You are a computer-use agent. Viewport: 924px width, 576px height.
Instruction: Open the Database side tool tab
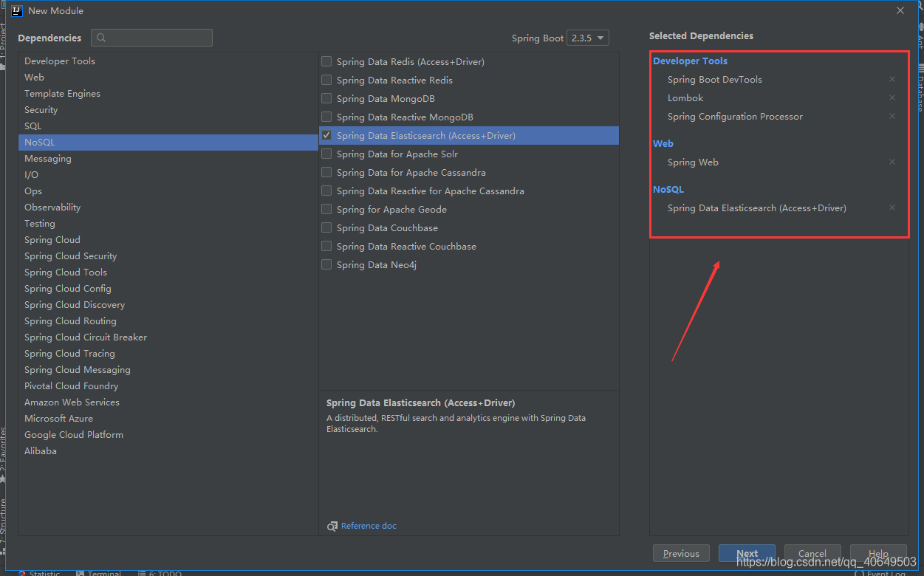[x=920, y=89]
